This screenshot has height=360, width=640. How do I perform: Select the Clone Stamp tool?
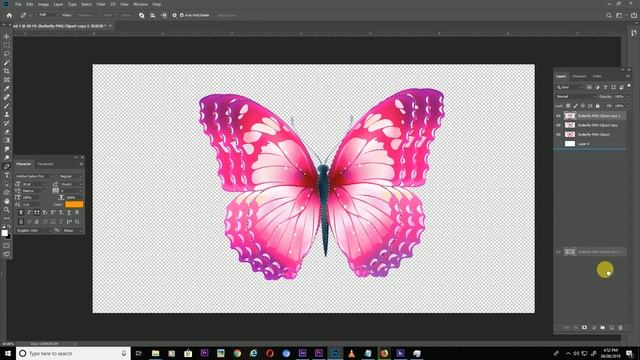click(x=7, y=114)
